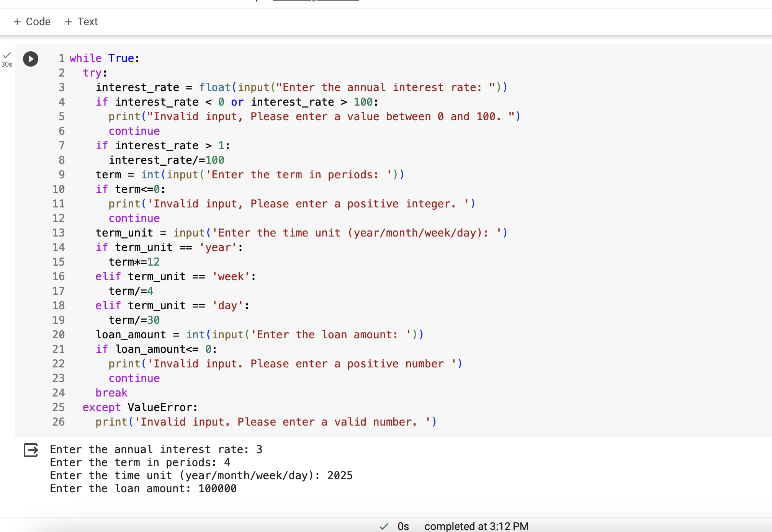Viewport: 772px width, 532px height.
Task: Click output line showing time unit 2025
Action: pyautogui.click(x=201, y=475)
